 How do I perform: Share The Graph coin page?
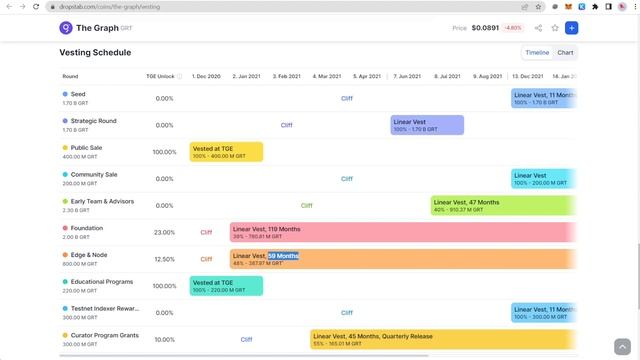(x=538, y=28)
